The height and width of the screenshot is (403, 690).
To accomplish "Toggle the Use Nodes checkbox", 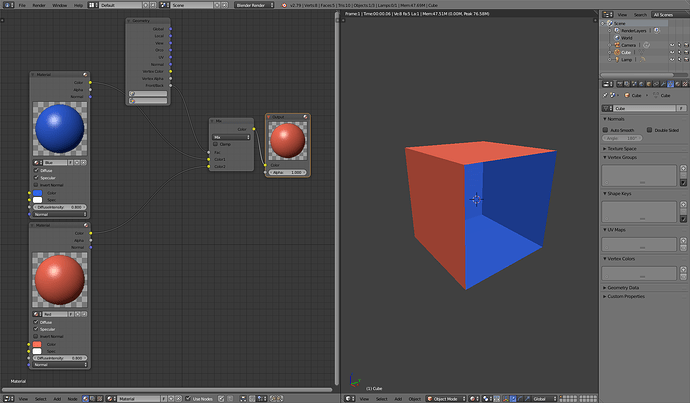I will [188, 399].
